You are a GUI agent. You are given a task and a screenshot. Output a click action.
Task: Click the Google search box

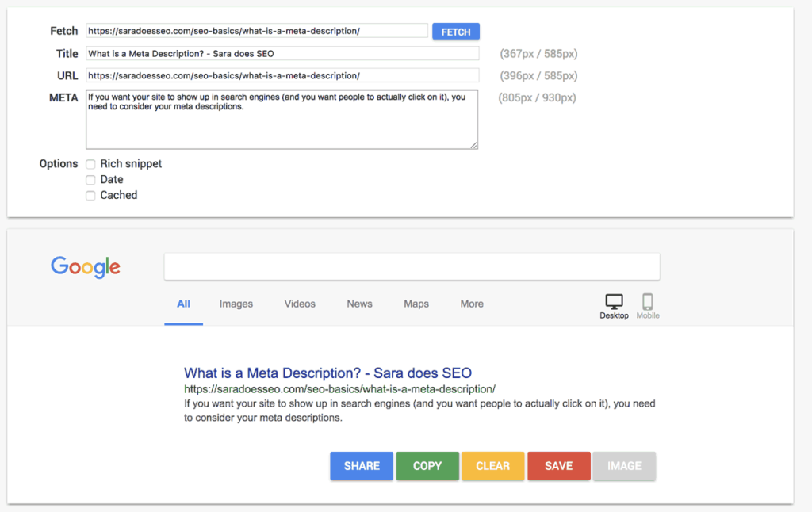coord(412,266)
